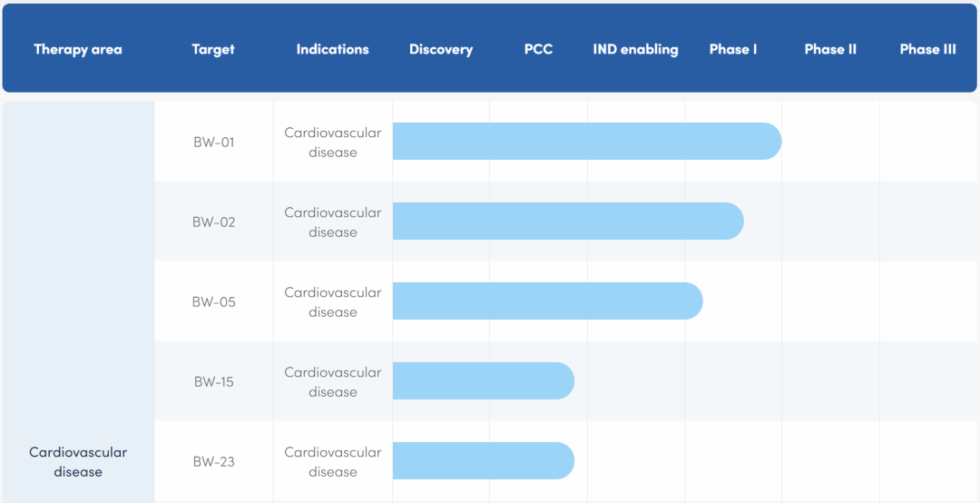The height and width of the screenshot is (503, 980).
Task: Click the Cardiovascular disease therapy area cell
Action: point(78,462)
